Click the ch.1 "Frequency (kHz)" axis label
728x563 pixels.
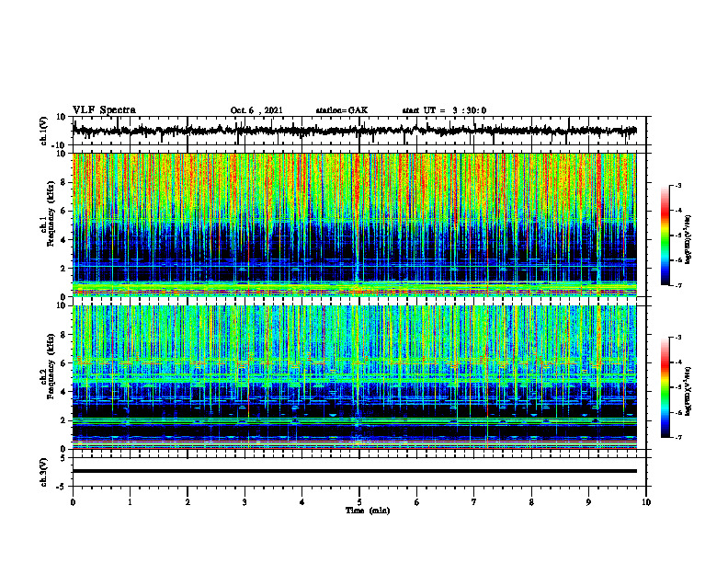pyautogui.click(x=51, y=213)
